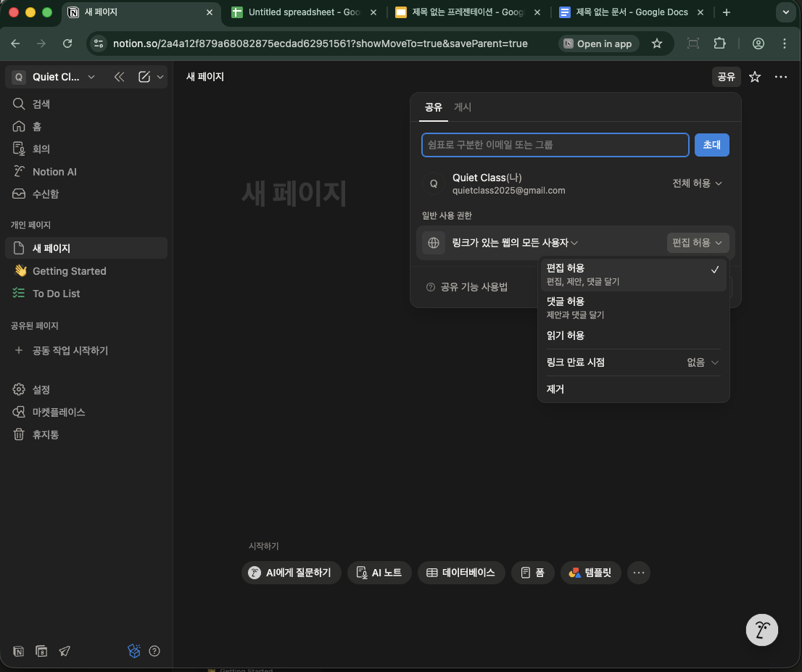This screenshot has height=672, width=802.
Task: Switch to the Publish tab
Action: [463, 107]
